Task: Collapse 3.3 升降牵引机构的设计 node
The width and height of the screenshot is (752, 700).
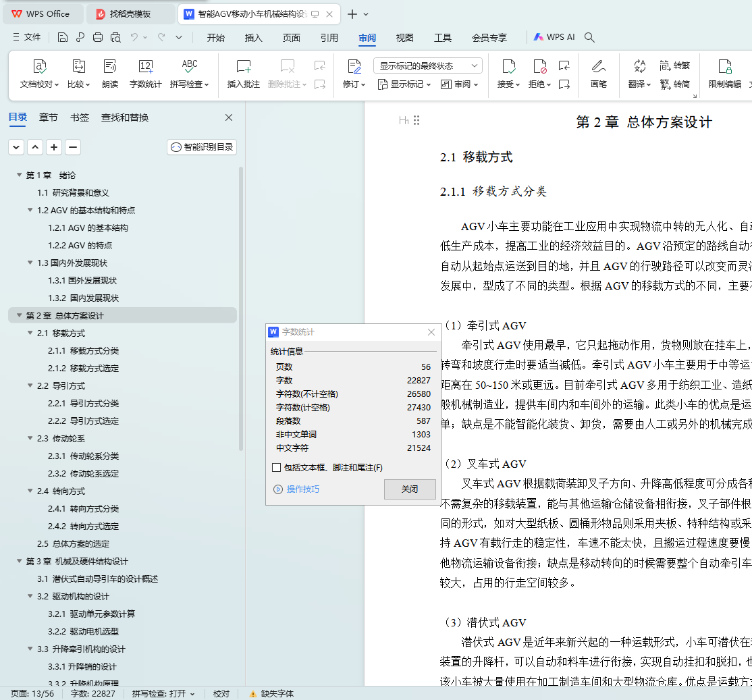Action: coord(30,649)
